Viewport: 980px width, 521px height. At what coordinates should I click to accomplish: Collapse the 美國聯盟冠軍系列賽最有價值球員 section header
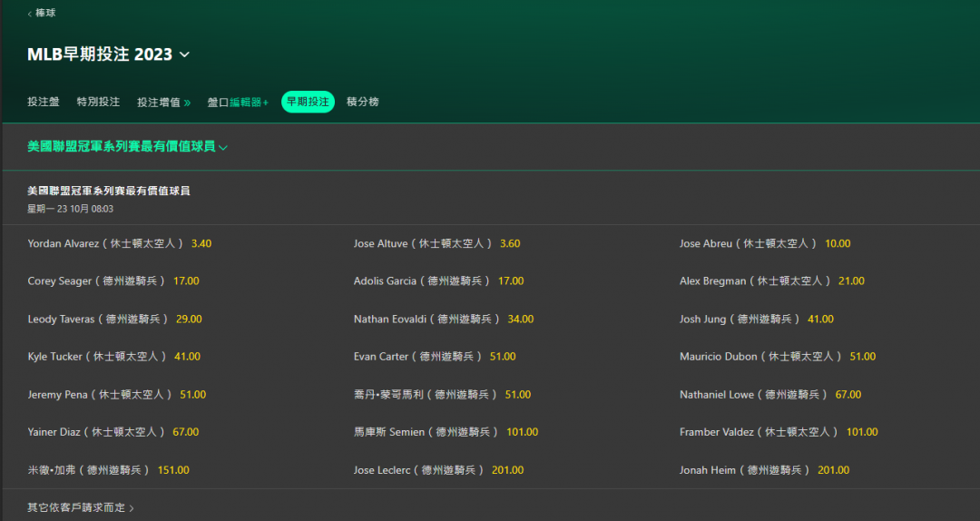pos(127,146)
